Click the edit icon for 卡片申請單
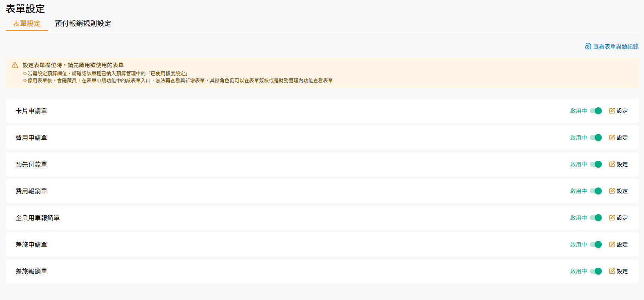Screen dimensions: 644x300 tap(612, 111)
